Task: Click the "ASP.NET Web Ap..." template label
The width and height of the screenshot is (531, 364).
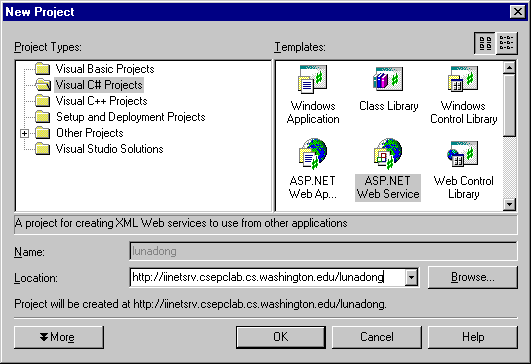Action: 313,187
